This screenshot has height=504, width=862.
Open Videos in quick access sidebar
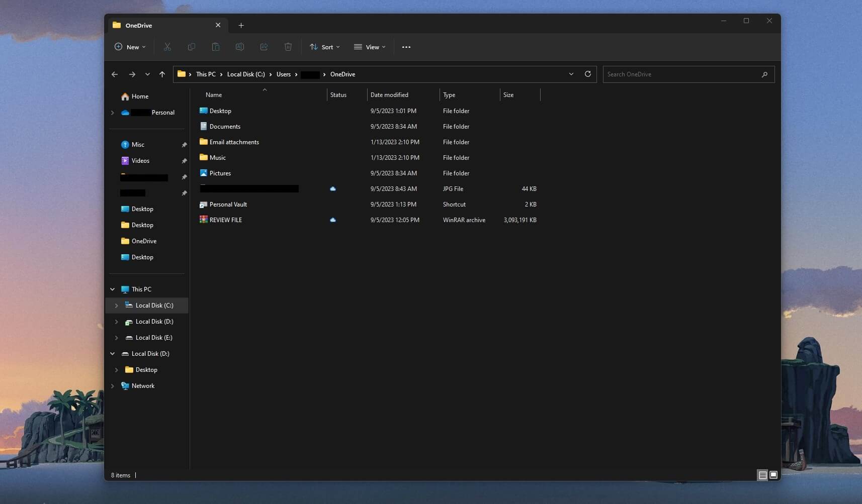click(x=140, y=161)
